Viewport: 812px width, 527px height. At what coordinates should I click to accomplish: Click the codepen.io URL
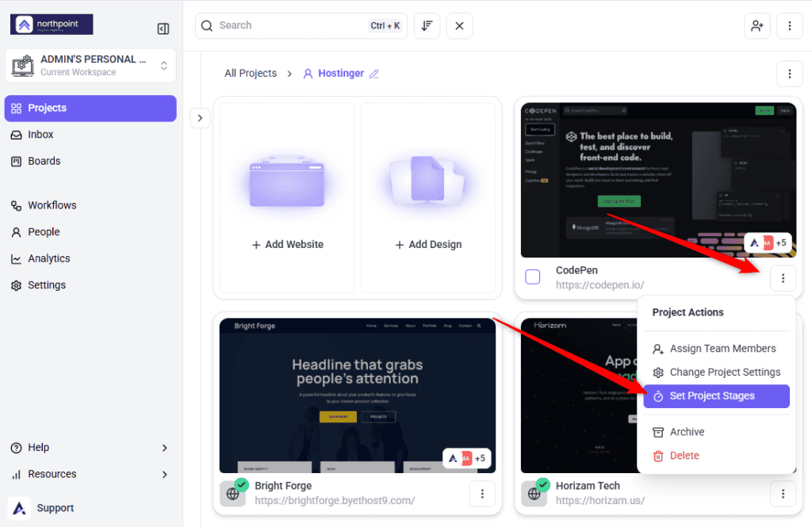pyautogui.click(x=599, y=285)
